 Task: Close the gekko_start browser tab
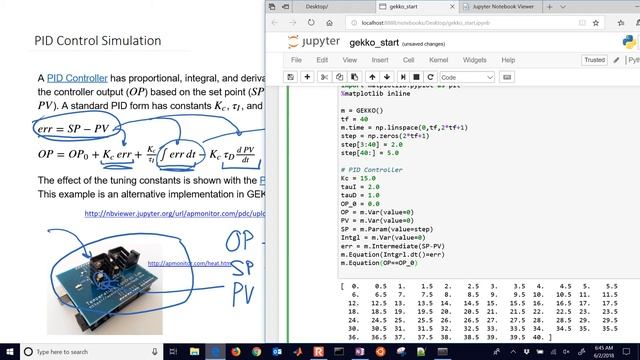coord(452,7)
